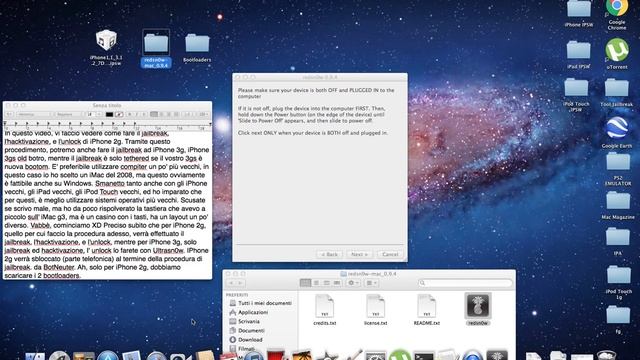Click Terminal icon in Dock
Screen dimensions: 640x360
pos(424,355)
